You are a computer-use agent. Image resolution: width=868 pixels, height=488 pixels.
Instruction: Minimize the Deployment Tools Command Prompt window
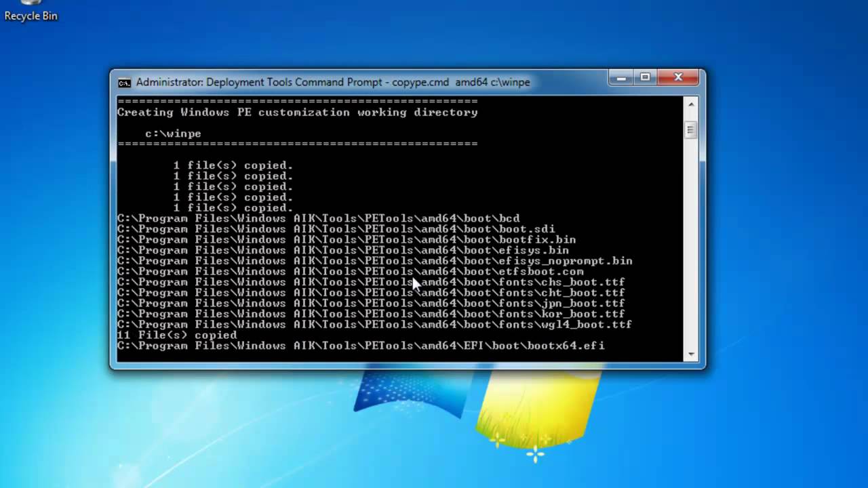(x=620, y=78)
